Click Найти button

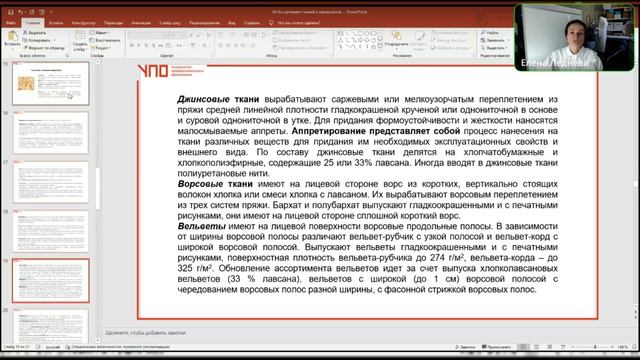tap(489, 33)
